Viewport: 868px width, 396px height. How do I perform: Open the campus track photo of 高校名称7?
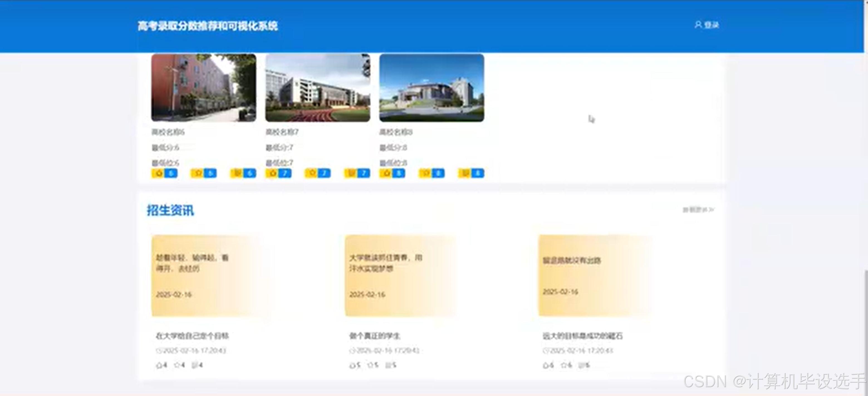[318, 88]
